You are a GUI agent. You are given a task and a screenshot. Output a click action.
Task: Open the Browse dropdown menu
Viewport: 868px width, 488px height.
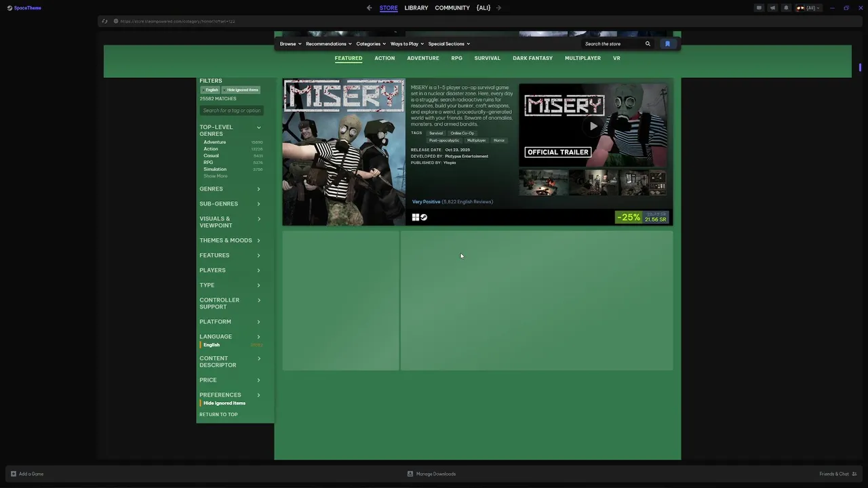click(290, 44)
